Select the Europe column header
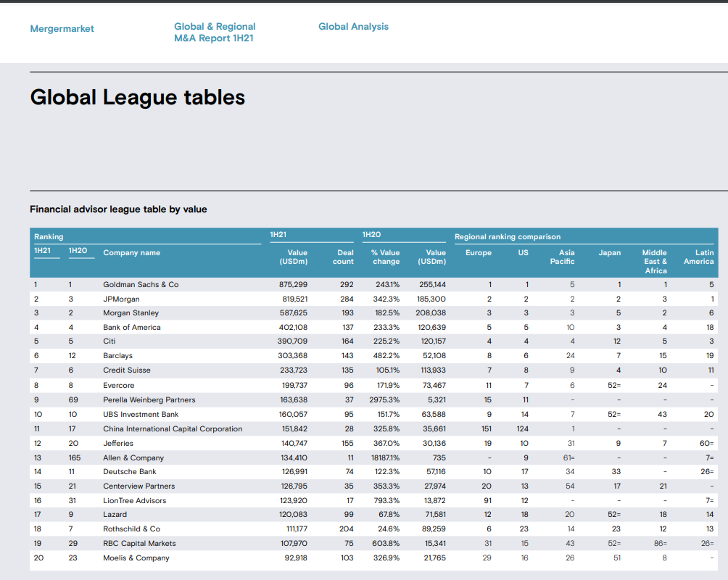Image resolution: width=728 pixels, height=580 pixels. click(x=478, y=252)
